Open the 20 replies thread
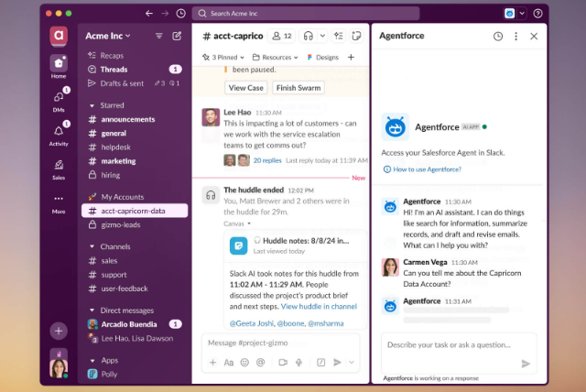 pyautogui.click(x=267, y=160)
